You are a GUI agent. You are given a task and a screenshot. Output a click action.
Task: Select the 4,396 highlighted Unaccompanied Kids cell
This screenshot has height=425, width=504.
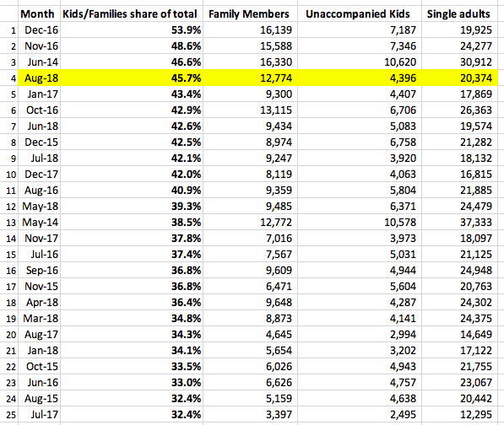(x=403, y=78)
